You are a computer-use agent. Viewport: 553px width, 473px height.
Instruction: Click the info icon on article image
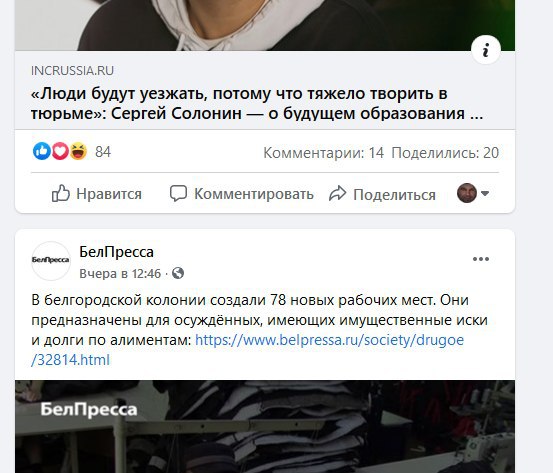(486, 49)
